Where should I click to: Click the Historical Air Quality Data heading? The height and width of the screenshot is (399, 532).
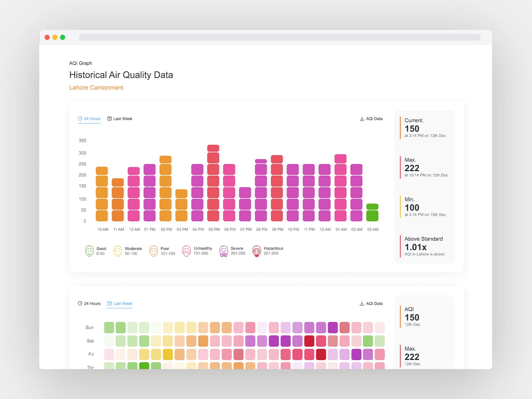(121, 75)
